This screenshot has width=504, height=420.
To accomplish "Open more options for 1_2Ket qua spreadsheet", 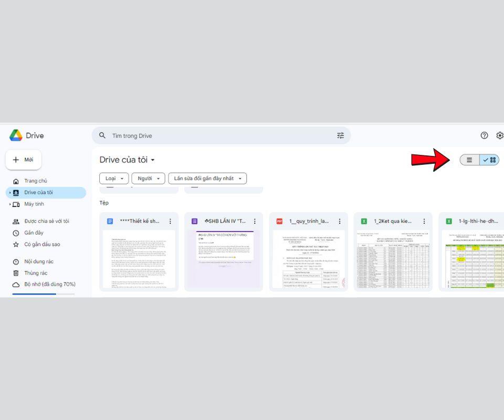I will (x=424, y=222).
